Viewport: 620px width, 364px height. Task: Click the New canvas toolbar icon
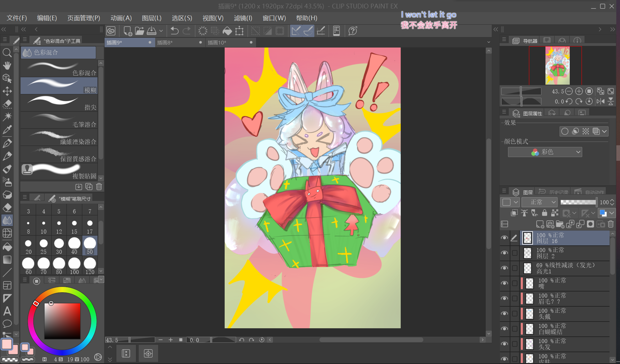pos(128,31)
